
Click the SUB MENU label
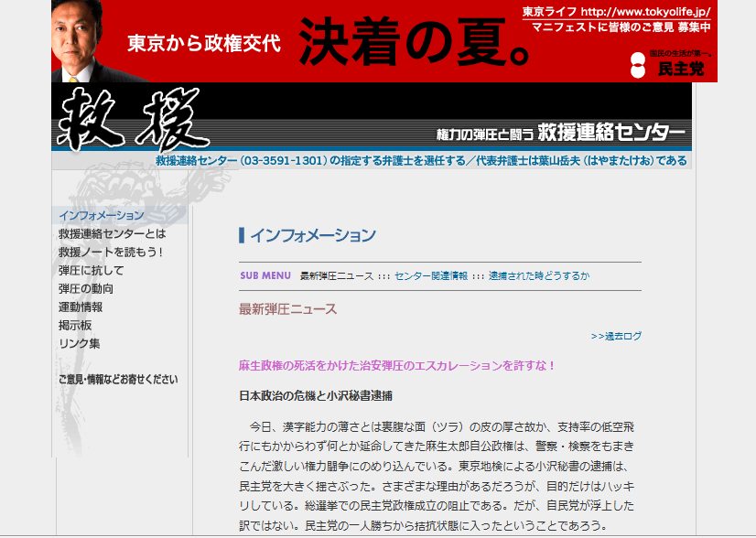(x=265, y=275)
